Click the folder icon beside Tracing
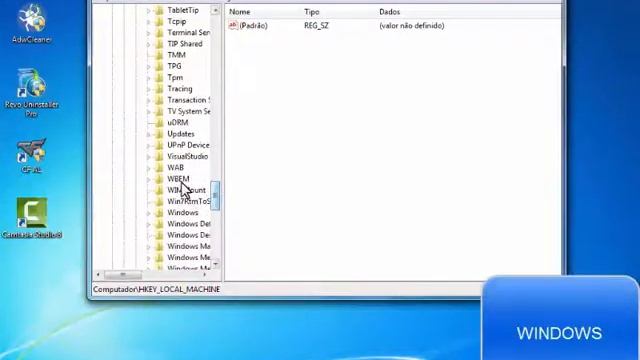 159,89
